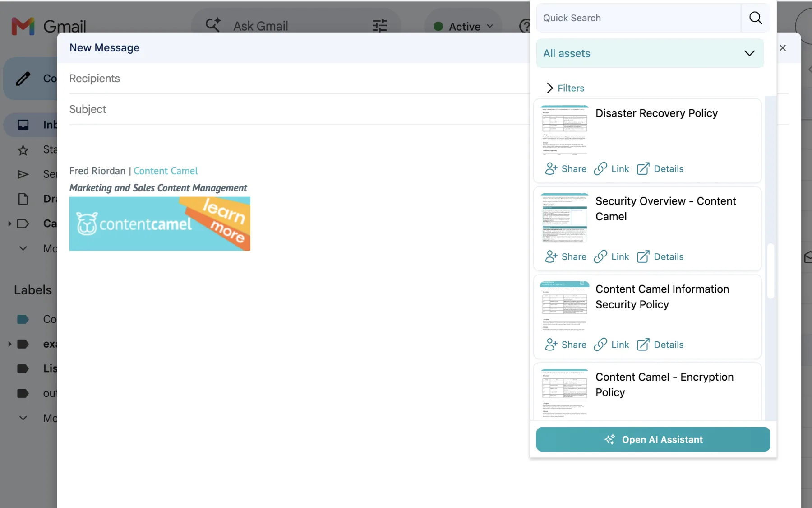Click sparkle icon on AI Assistant button
The image size is (812, 508).
pyautogui.click(x=609, y=439)
